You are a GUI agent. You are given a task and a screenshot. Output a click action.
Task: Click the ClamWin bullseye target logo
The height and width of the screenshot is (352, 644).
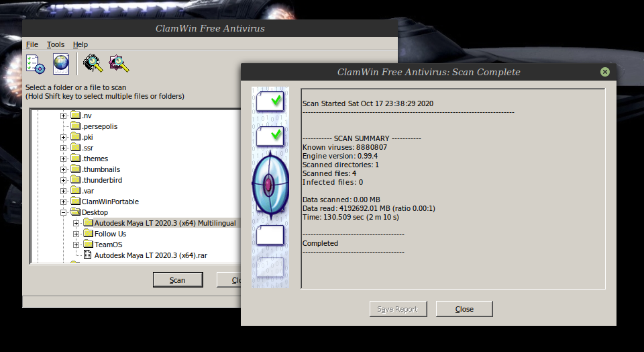270,185
